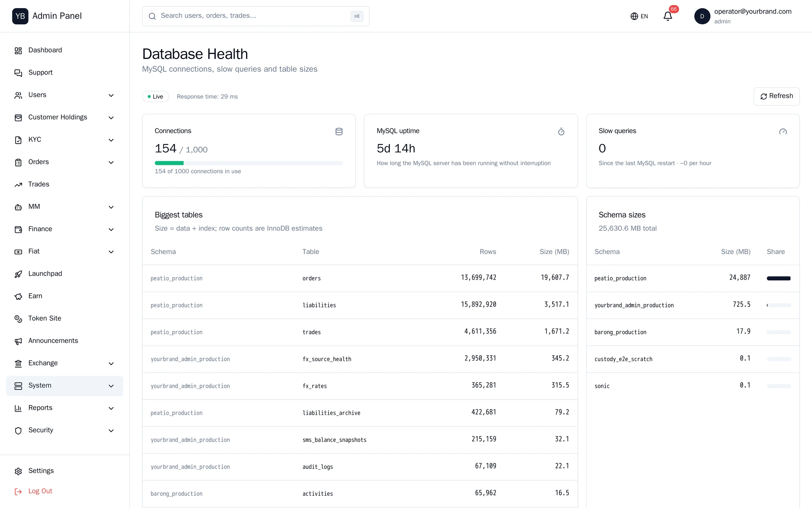
Task: Expand the Customer Holdings chevron
Action: coord(111,118)
